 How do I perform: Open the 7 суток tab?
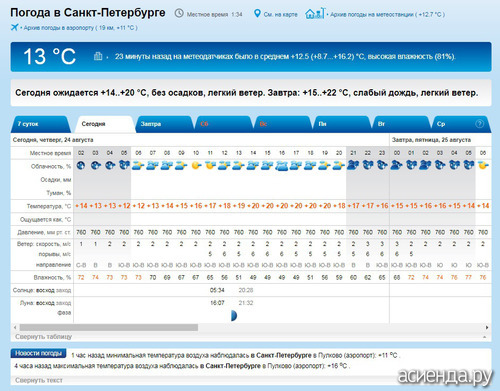coord(28,124)
